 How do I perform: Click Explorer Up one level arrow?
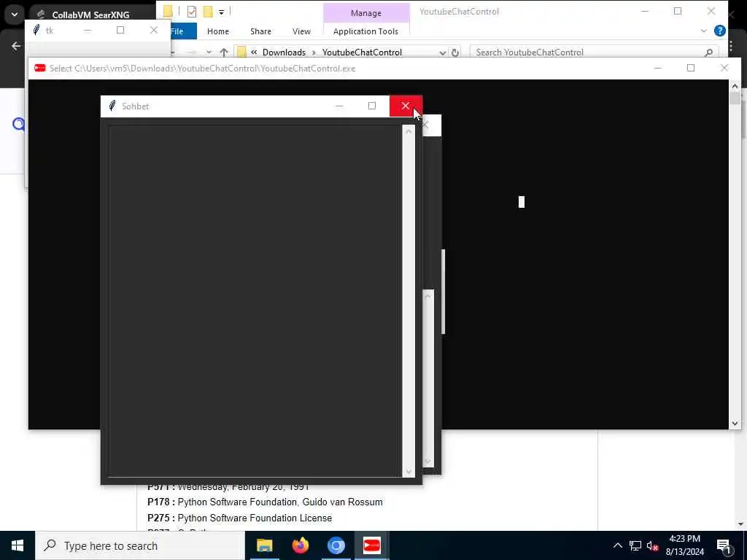(x=224, y=52)
